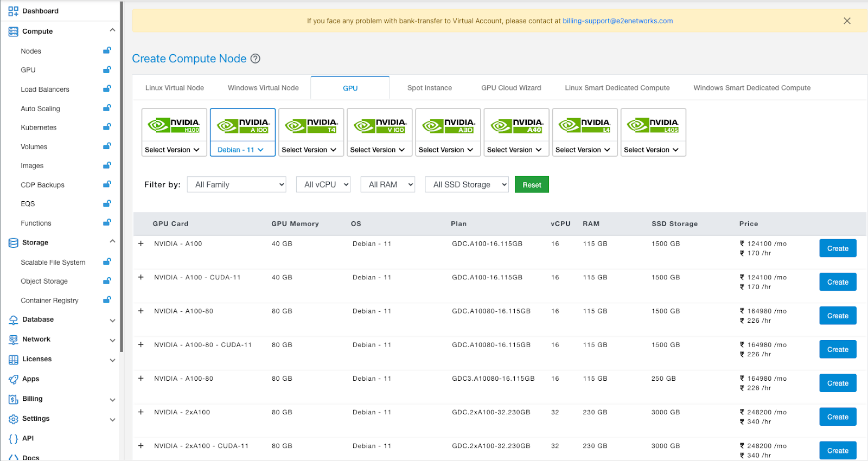Expand the Licenses sidebar section
This screenshot has width=868, height=461.
click(112, 360)
